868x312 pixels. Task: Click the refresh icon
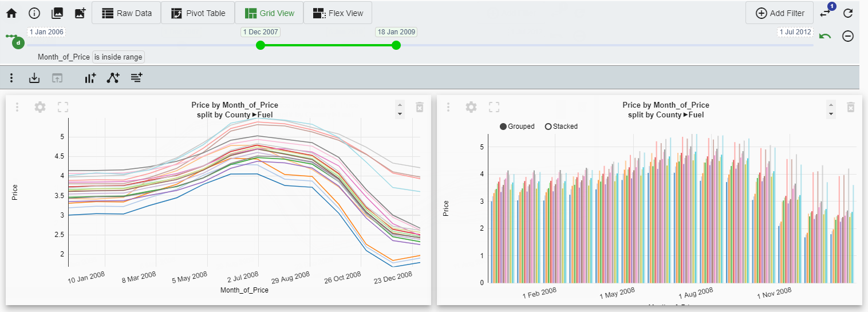click(848, 13)
